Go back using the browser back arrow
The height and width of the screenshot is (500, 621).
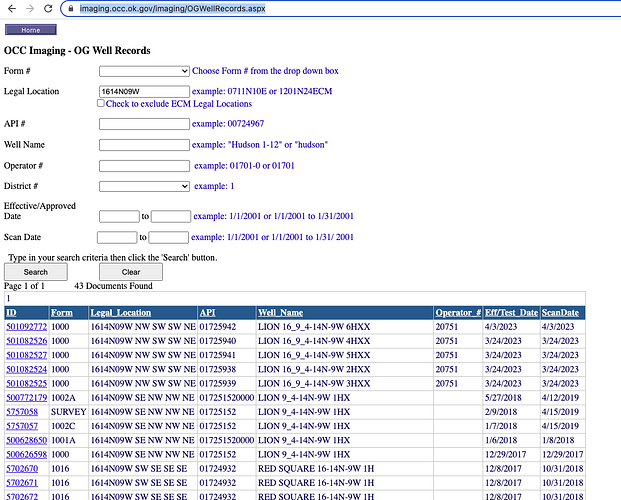tap(12, 8)
